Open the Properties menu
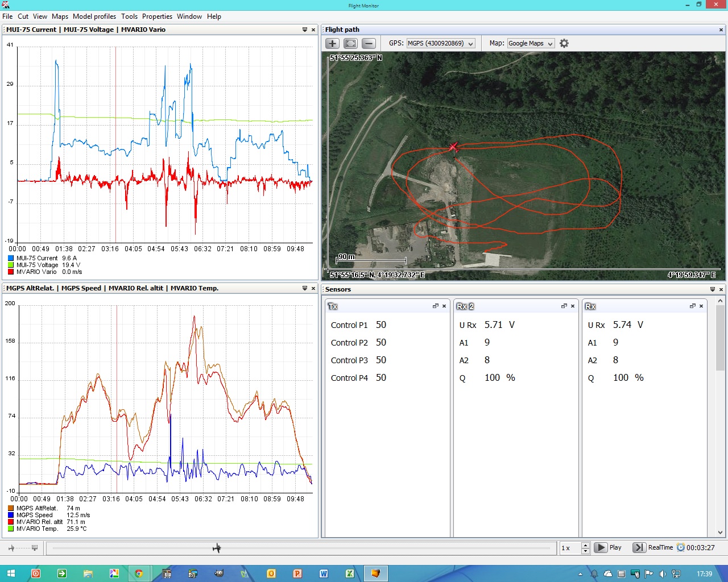The image size is (728, 582). point(158,16)
